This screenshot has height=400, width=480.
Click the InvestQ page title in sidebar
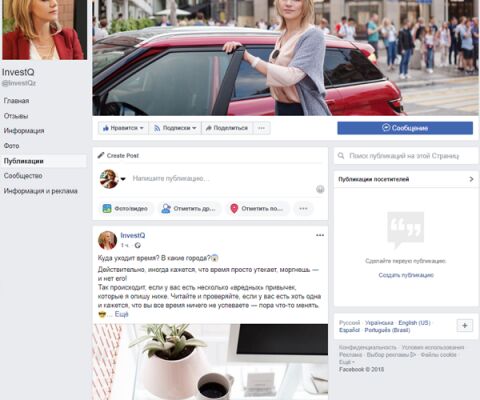point(18,72)
